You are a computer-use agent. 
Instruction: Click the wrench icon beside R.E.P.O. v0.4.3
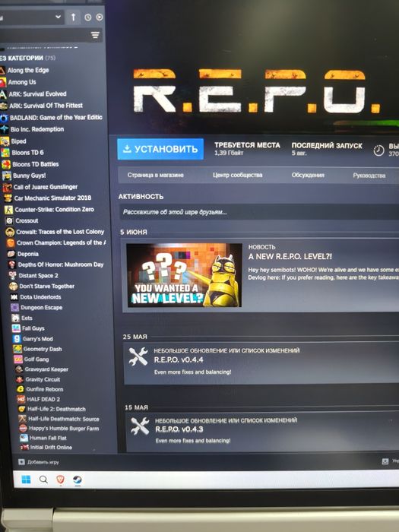(x=140, y=426)
